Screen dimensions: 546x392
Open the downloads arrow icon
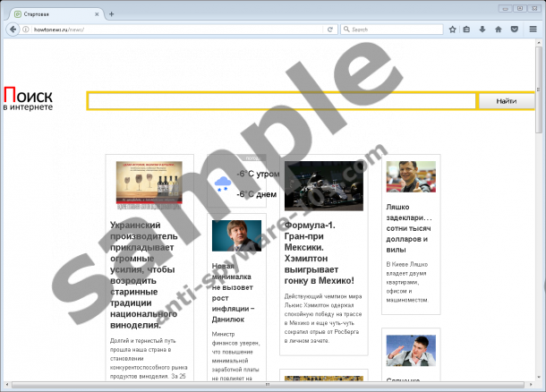tap(482, 29)
